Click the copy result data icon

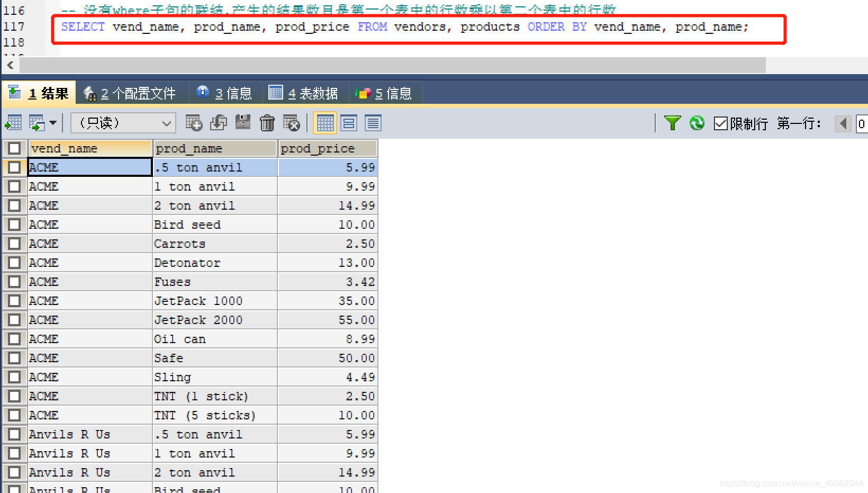37,123
